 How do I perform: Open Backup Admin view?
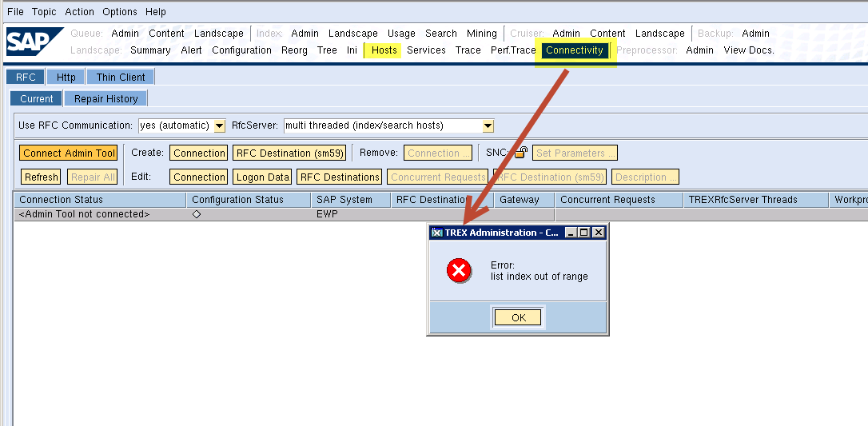(x=755, y=34)
